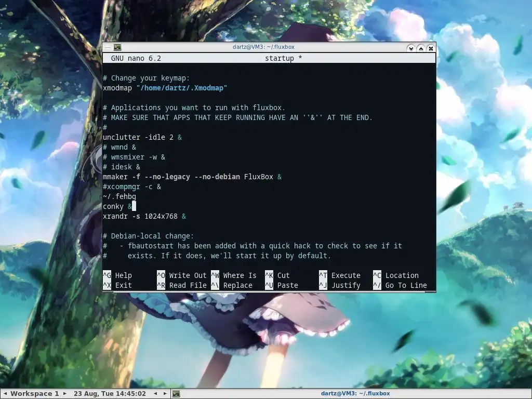
Task: Click the '--no-debian' option text
Action: pyautogui.click(x=217, y=177)
